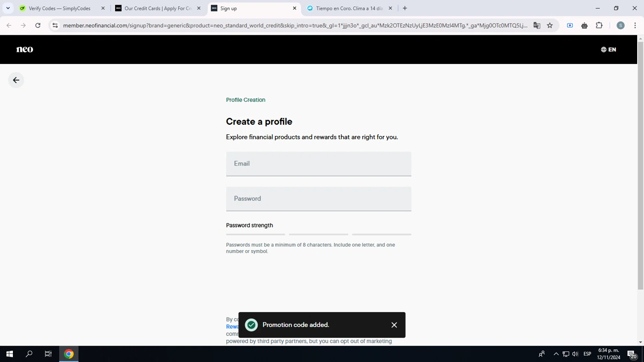Focus the Password input field

pos(319,199)
